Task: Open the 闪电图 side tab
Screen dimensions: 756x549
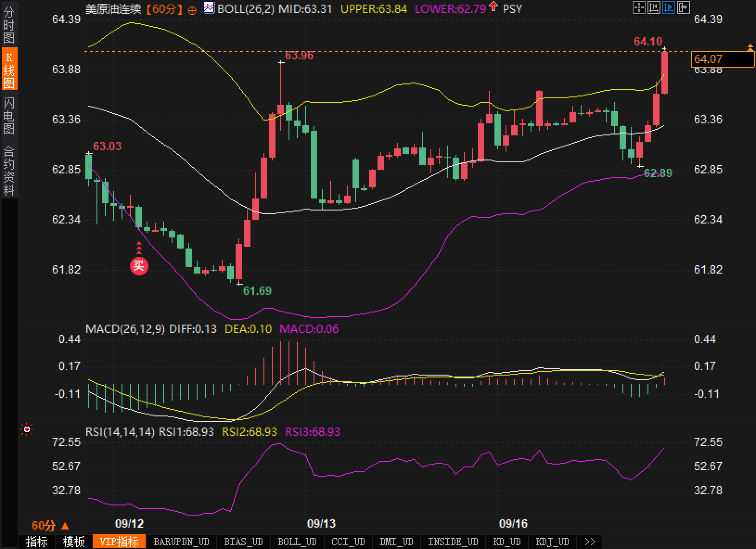Action: point(9,115)
